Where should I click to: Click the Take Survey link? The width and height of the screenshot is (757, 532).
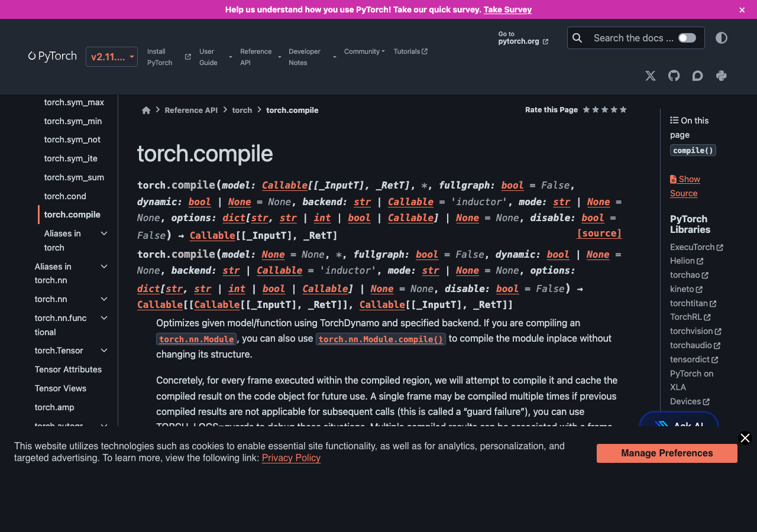(x=507, y=9)
